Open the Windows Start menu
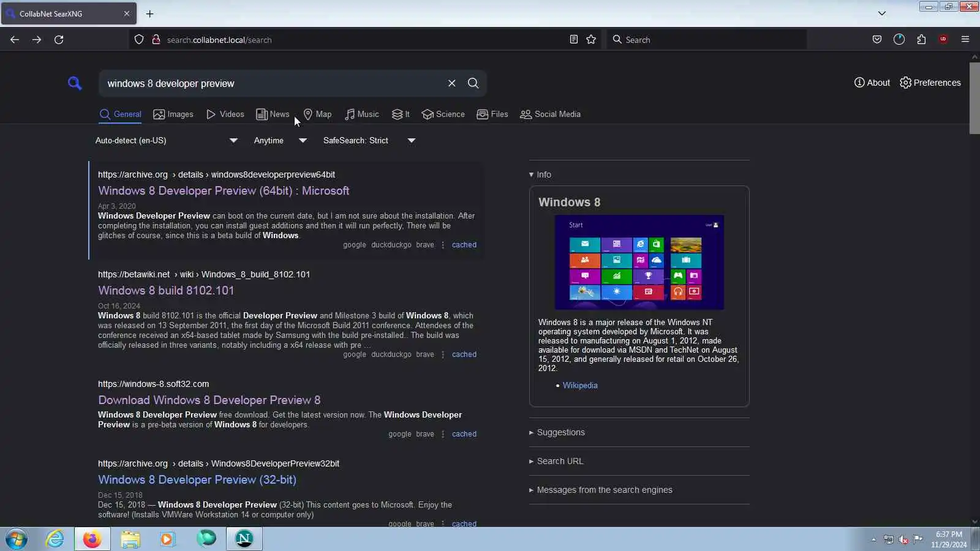Viewport: 980px width, 551px height. [17, 539]
